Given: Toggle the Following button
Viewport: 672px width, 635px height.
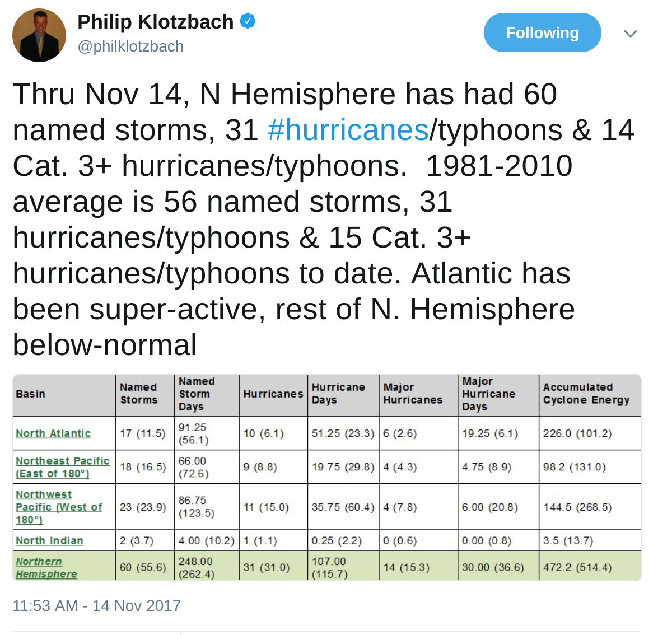Looking at the screenshot, I should pos(542,32).
